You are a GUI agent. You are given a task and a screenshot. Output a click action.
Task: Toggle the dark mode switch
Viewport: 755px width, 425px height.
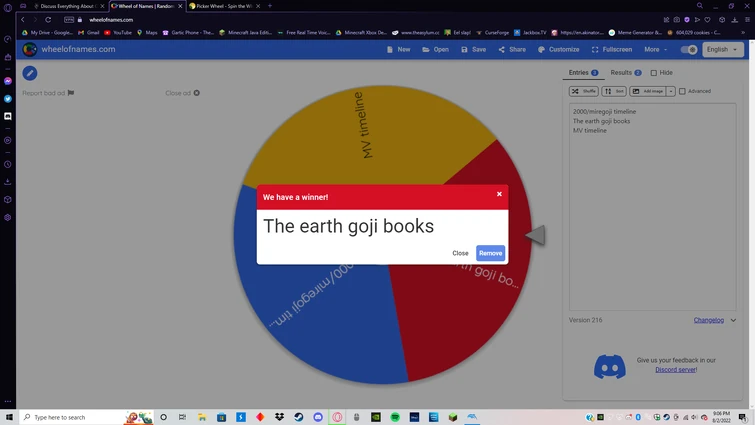(x=689, y=50)
